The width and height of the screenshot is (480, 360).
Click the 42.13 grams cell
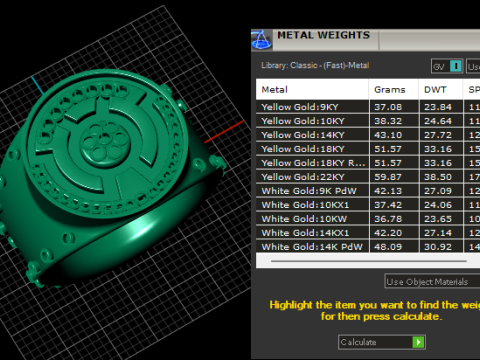(x=394, y=191)
